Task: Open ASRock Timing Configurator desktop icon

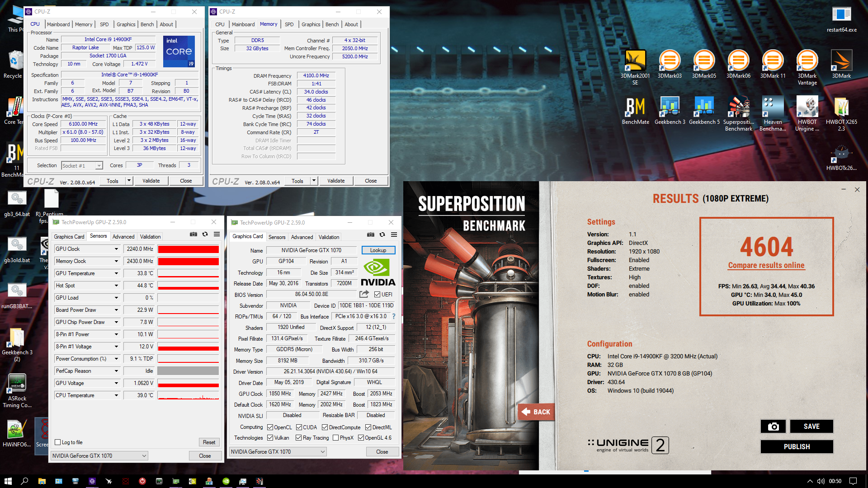Action: [x=17, y=391]
